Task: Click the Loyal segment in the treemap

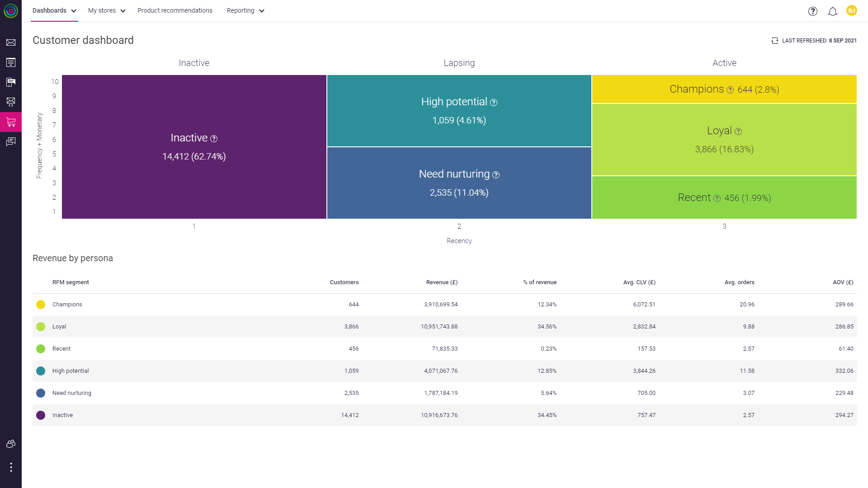Action: coord(724,139)
